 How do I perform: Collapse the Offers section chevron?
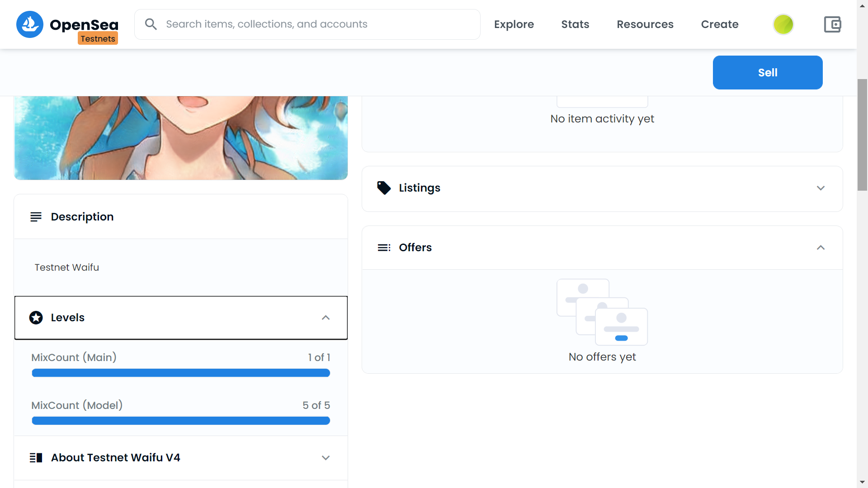click(821, 248)
